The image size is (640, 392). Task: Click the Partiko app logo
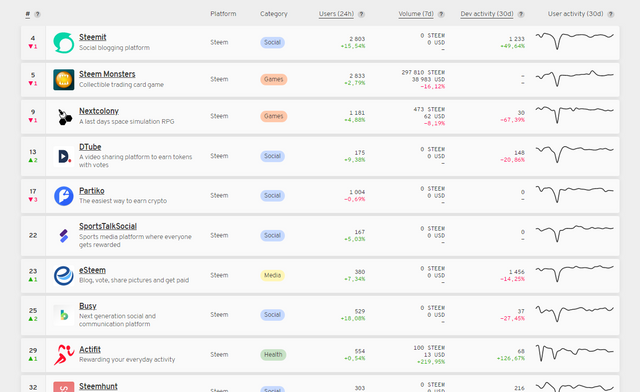(64, 196)
